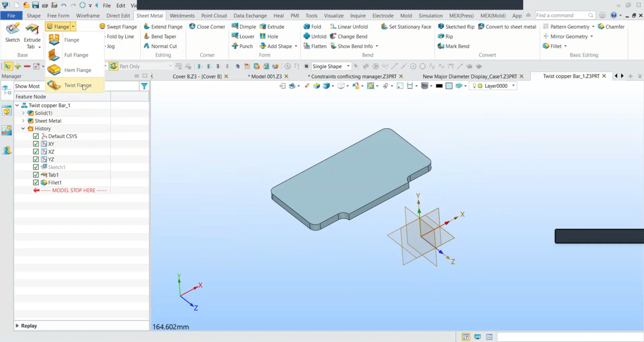Select Twist Flange from the dropdown
Screen dimensions: 644x342
77,85
